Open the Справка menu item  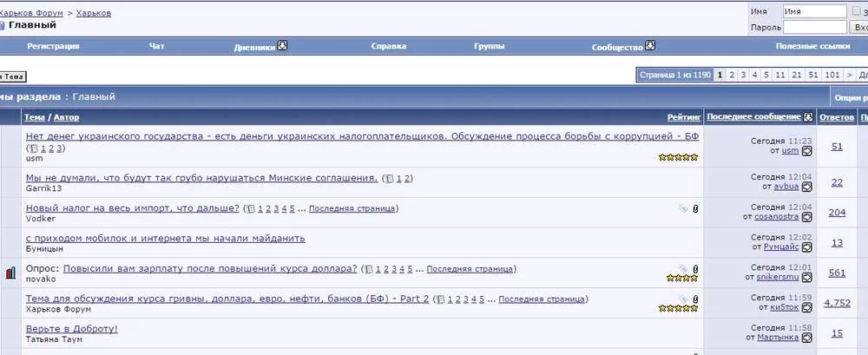pyautogui.click(x=389, y=46)
